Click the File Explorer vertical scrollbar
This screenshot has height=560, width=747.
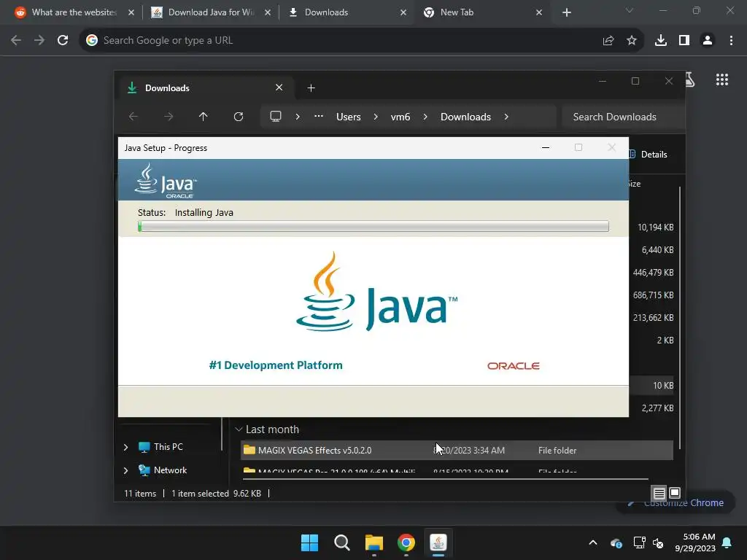679,318
